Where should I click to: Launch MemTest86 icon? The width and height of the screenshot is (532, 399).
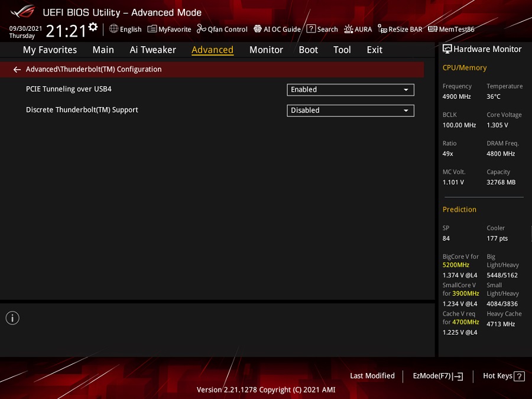(x=432, y=29)
